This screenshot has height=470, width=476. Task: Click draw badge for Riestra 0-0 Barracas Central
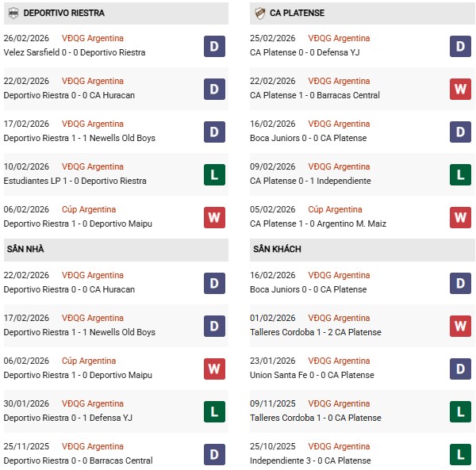tap(214, 454)
